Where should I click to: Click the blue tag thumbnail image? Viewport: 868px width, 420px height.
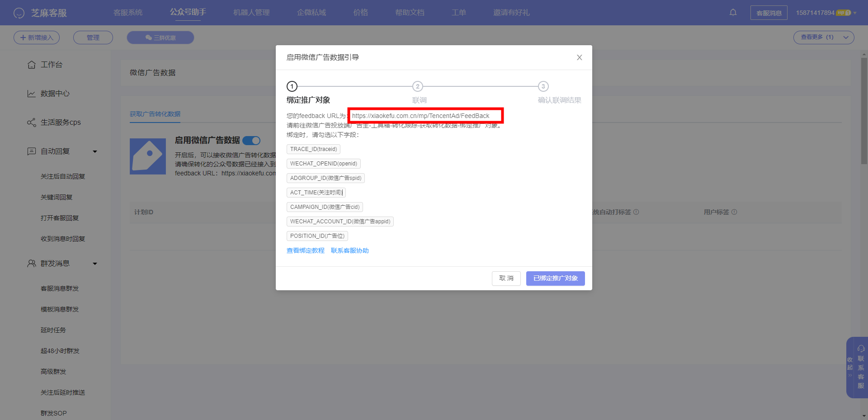tap(148, 156)
